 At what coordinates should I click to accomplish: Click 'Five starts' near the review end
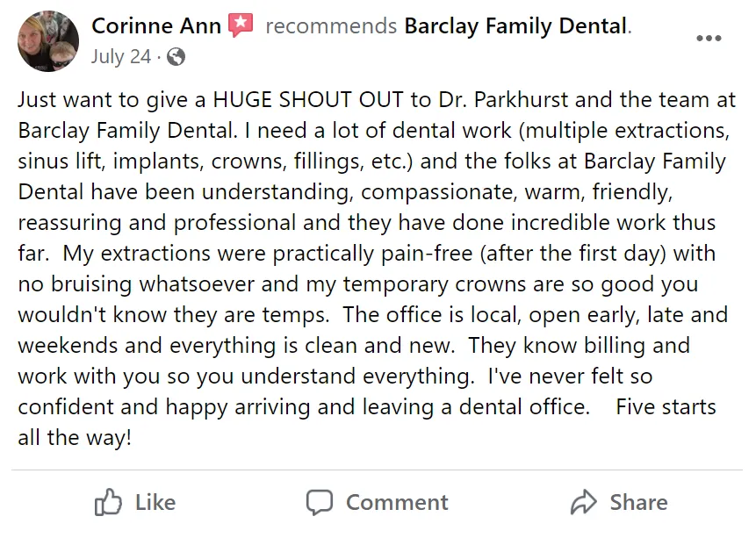(666, 407)
